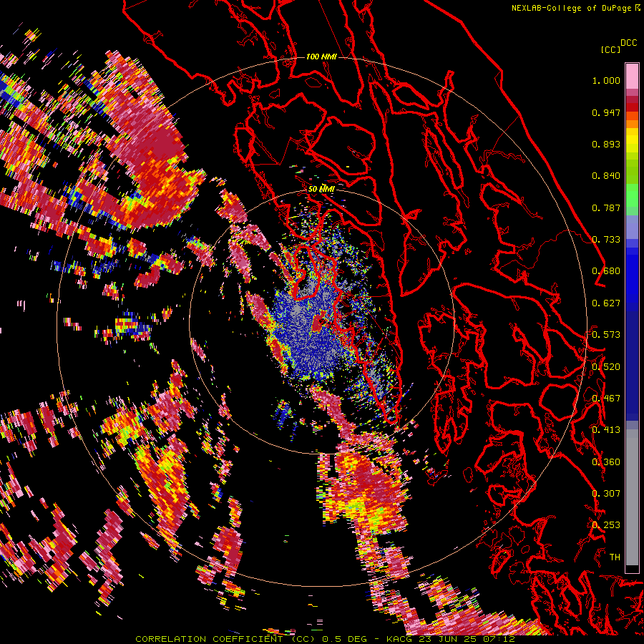Click the 1.000 color scale value

[x=606, y=80]
